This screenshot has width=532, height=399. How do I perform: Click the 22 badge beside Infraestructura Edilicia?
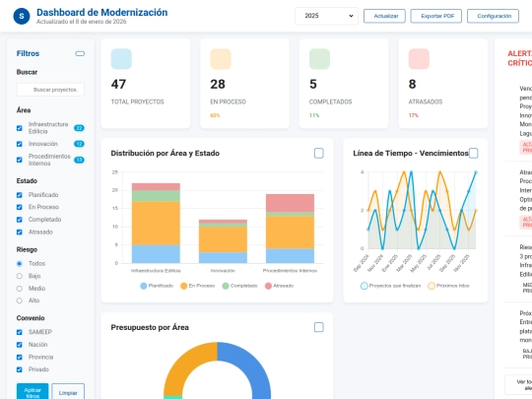click(79, 128)
